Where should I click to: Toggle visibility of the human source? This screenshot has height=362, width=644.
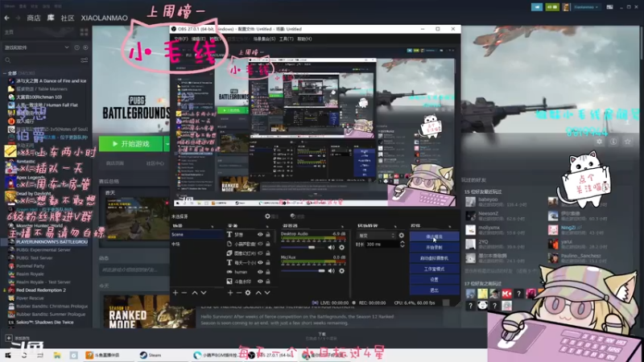tap(260, 272)
